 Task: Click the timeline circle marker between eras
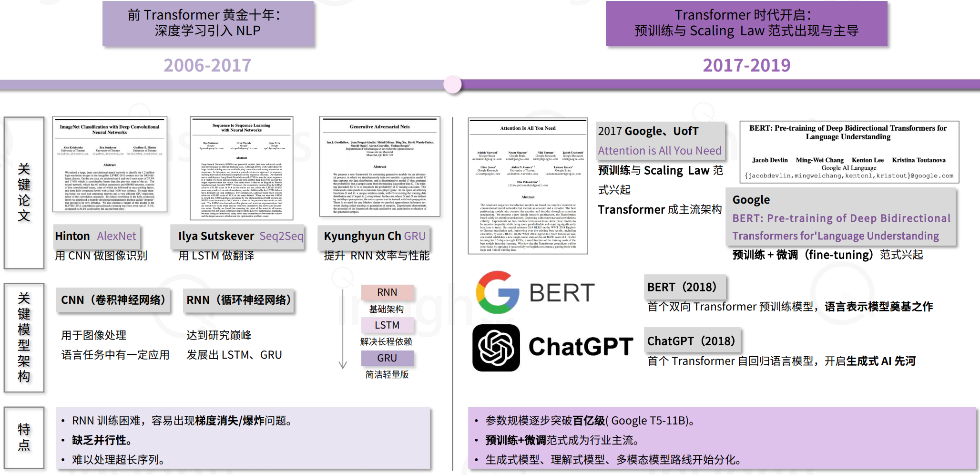tap(452, 85)
